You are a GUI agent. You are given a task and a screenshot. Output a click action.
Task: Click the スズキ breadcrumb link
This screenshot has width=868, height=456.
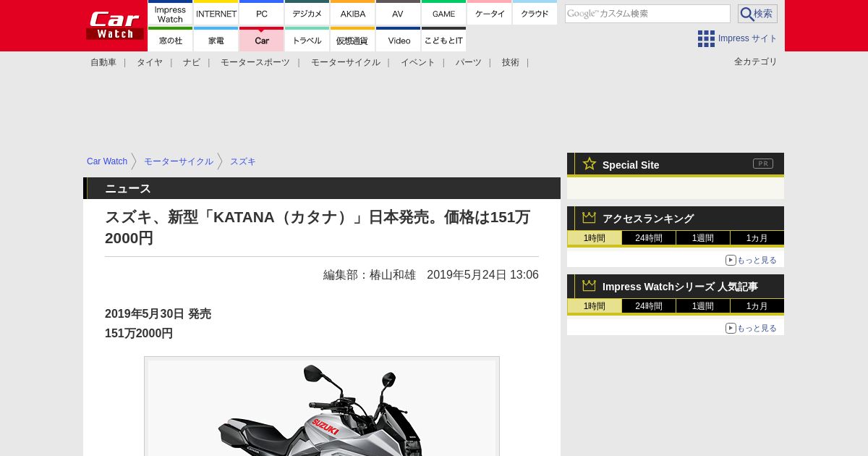(x=243, y=161)
